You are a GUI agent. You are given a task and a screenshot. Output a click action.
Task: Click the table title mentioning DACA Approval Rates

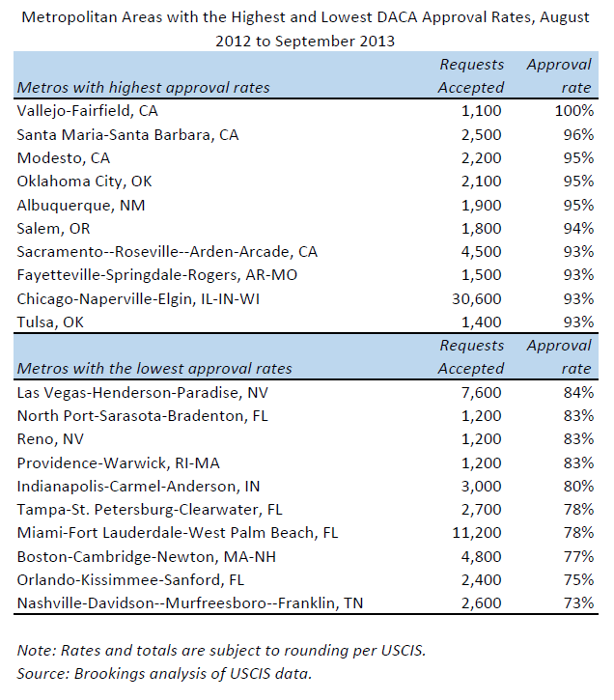point(307,29)
